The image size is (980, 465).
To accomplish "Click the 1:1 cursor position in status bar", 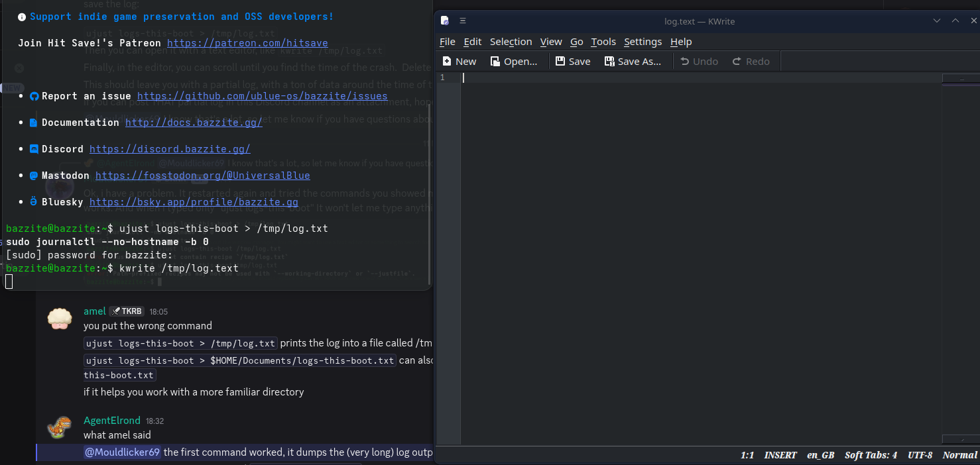I will (747, 455).
